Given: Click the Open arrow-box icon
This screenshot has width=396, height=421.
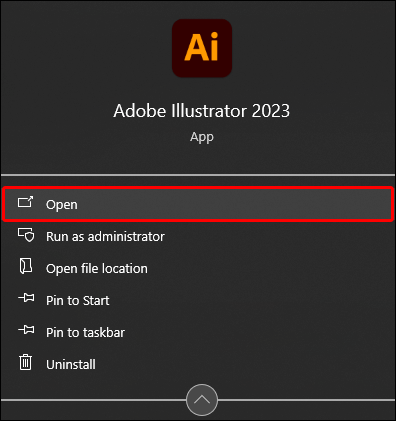Looking at the screenshot, I should 26,202.
